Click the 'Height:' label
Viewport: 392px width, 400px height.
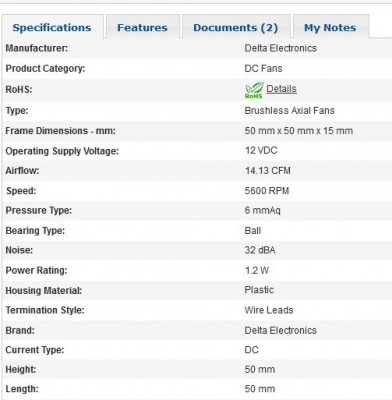[x=21, y=369]
